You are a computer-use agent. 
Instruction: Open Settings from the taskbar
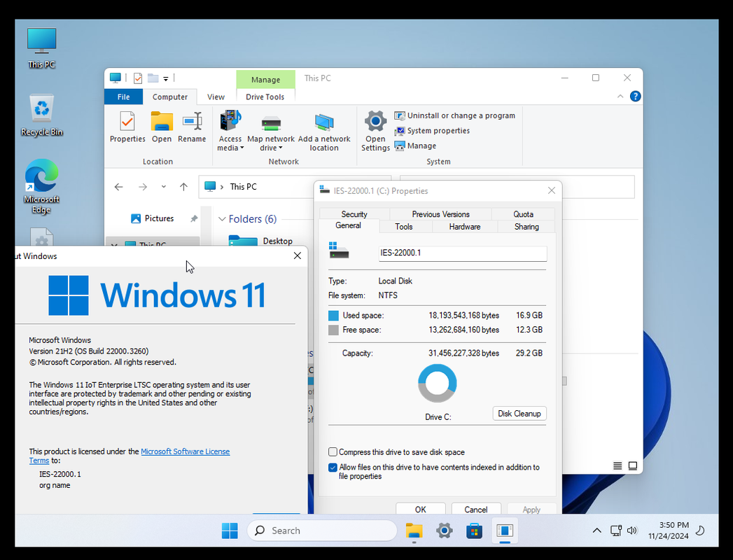(444, 531)
